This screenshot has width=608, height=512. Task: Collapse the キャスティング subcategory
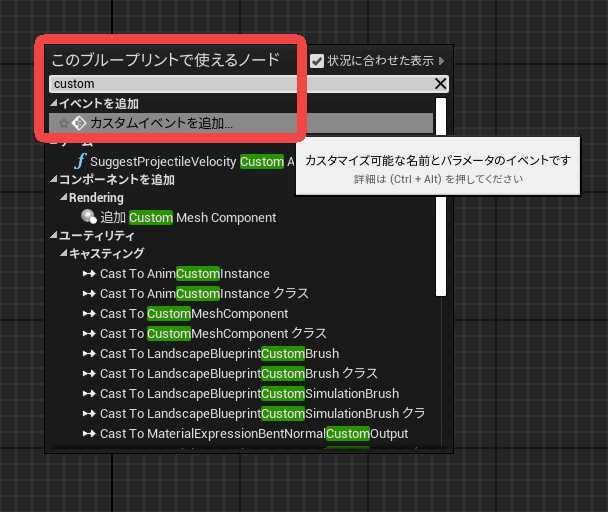[63, 255]
